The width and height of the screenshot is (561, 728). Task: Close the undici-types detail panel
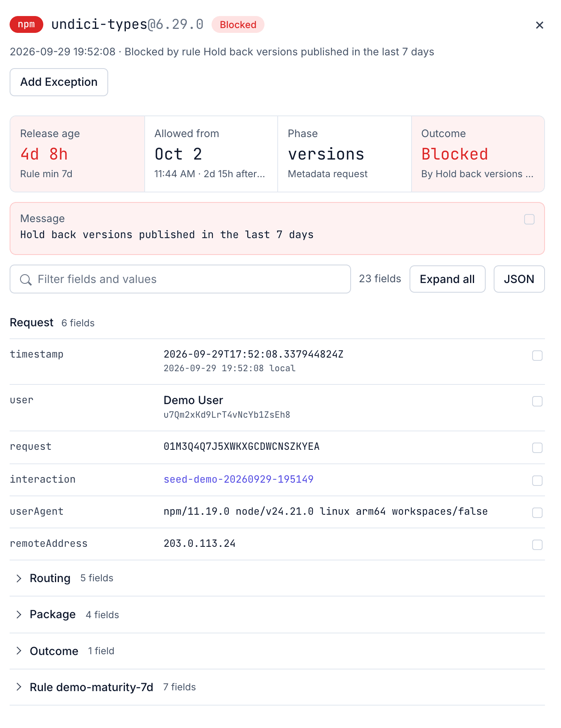coord(539,25)
